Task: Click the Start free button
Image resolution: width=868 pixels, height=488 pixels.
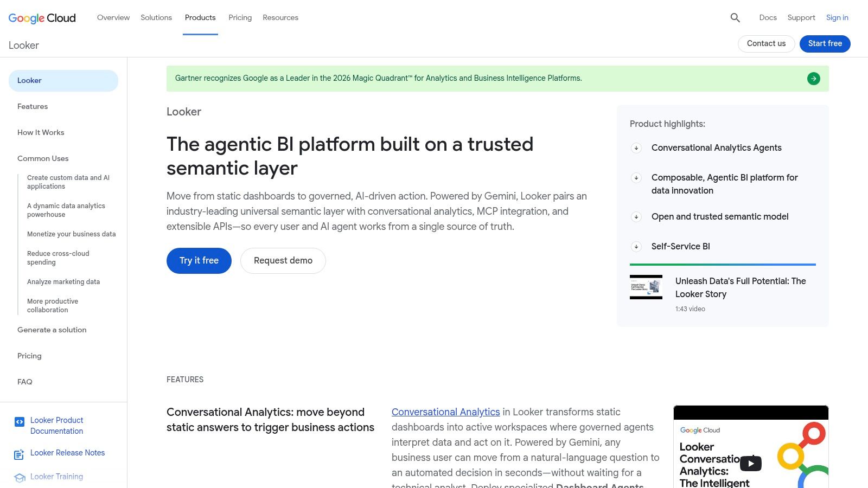Action: tap(825, 44)
